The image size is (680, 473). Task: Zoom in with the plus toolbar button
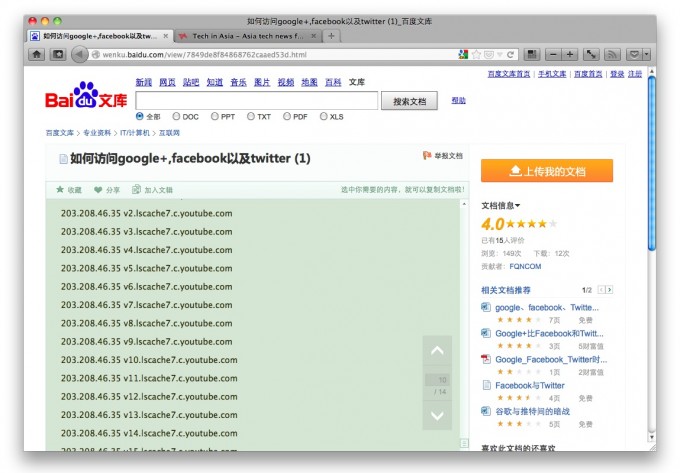pyautogui.click(x=569, y=55)
